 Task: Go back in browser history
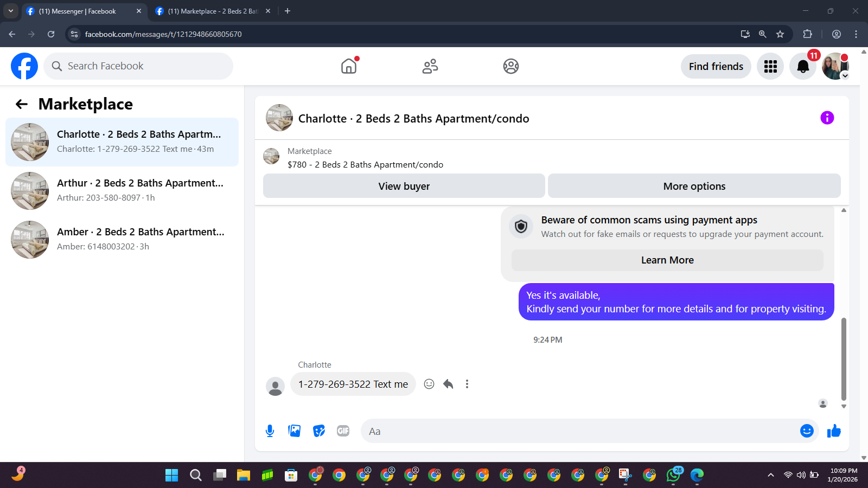click(x=12, y=34)
